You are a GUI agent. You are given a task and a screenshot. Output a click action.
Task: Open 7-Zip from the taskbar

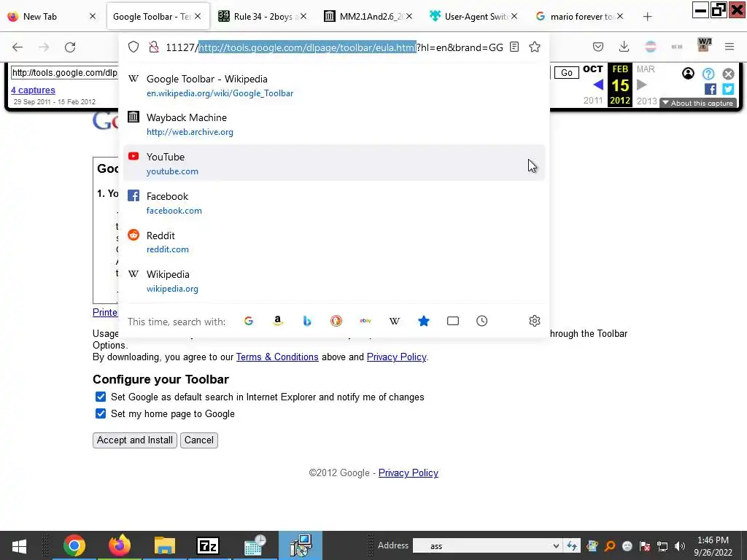coord(208,545)
